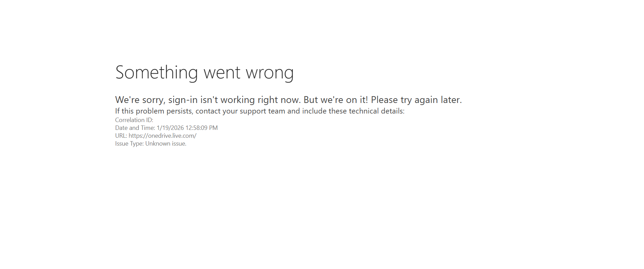Click the date 1/19/2026
The width and height of the screenshot is (644, 269).
pyautogui.click(x=170, y=128)
